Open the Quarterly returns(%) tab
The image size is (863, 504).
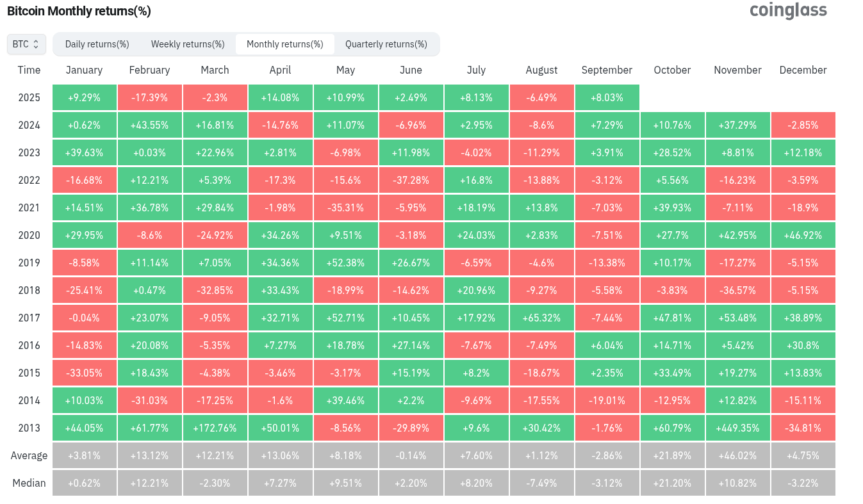(x=386, y=44)
